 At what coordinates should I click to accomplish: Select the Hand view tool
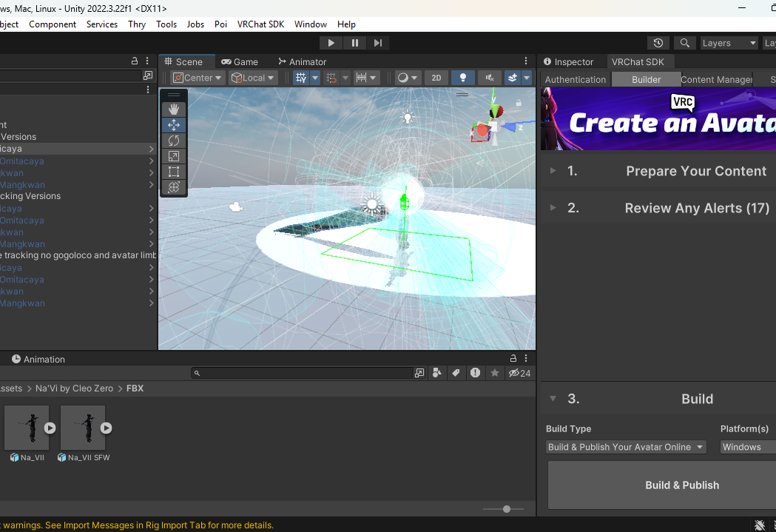click(x=174, y=109)
